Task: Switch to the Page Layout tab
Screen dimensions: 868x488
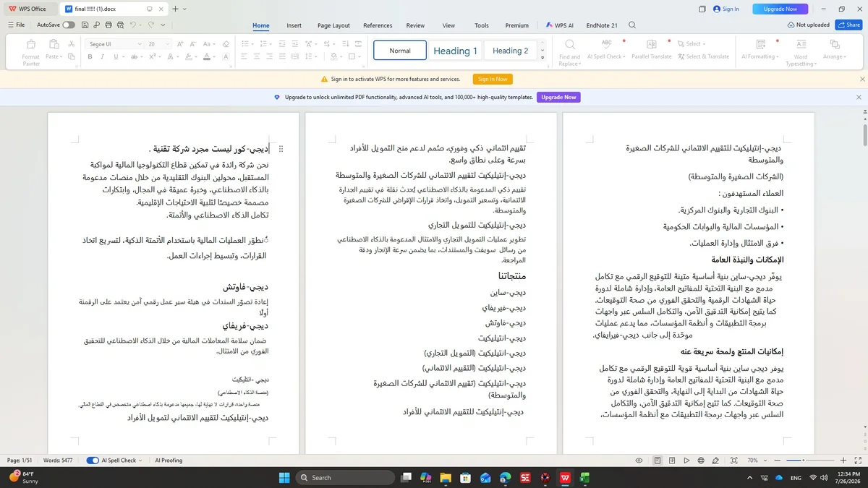Action: pos(333,25)
